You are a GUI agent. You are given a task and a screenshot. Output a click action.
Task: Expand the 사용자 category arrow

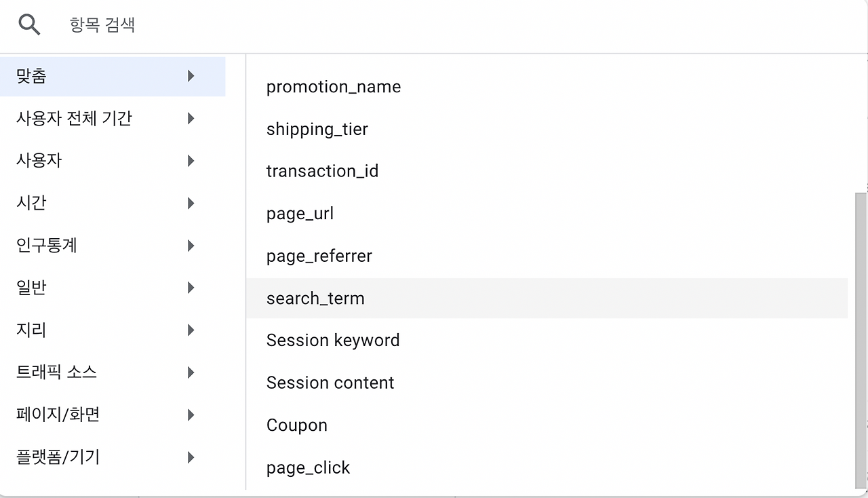191,161
